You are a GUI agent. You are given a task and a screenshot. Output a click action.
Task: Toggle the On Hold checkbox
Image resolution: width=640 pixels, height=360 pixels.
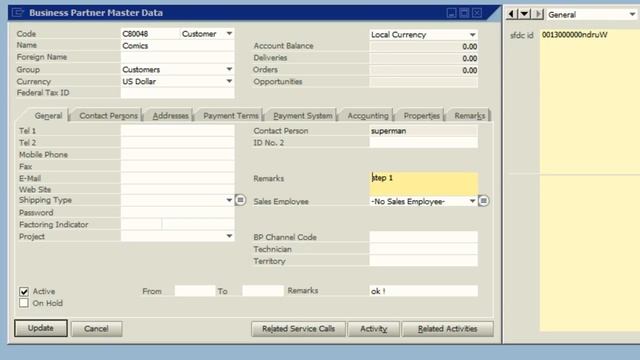24,303
